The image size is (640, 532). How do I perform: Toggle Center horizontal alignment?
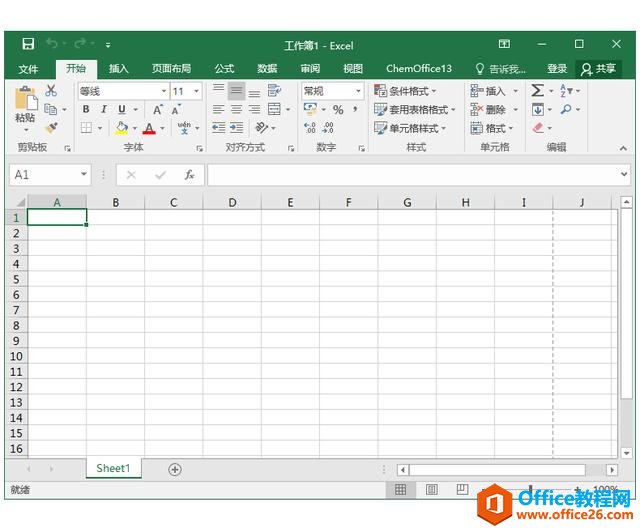point(236,109)
